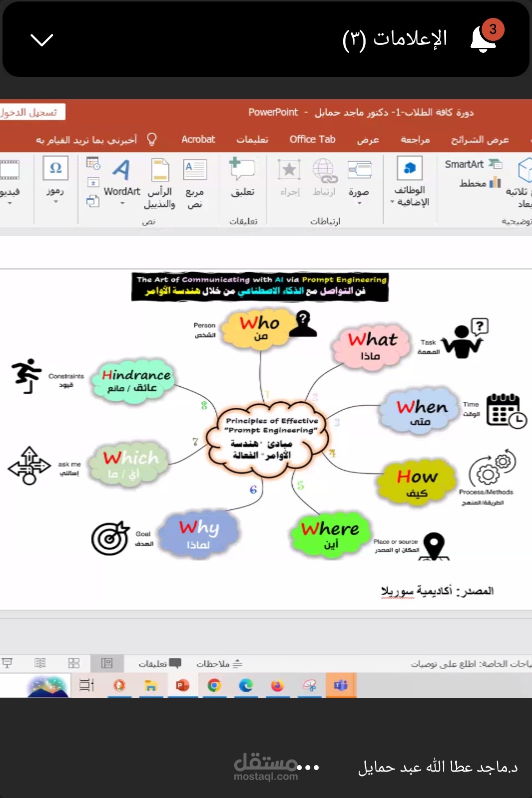This screenshot has height=798, width=532.
Task: Open Google Chrome from the taskbar
Action: (214, 685)
